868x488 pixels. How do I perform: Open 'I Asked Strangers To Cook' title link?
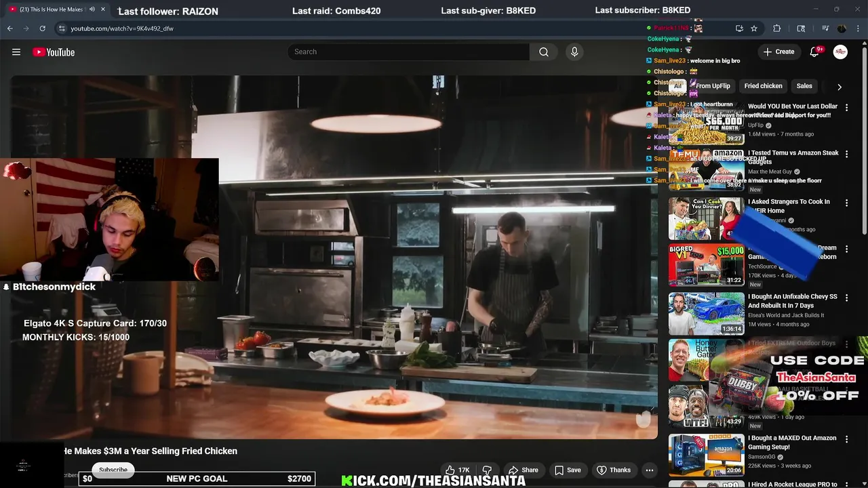coord(789,206)
